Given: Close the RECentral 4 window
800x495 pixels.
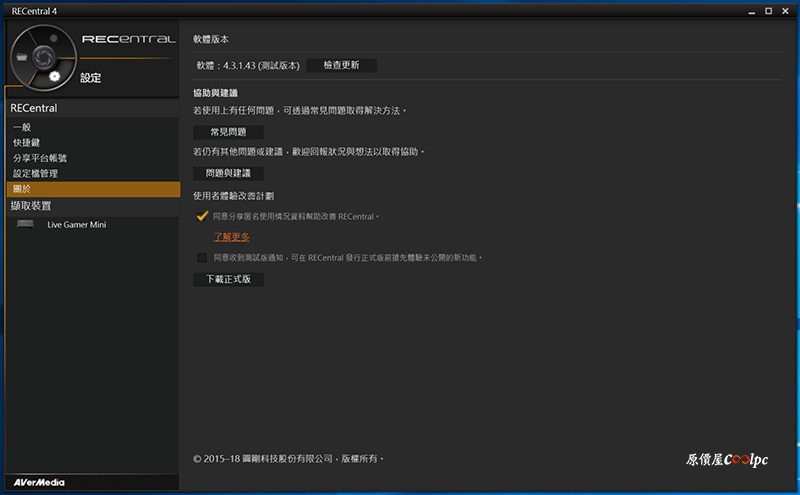Looking at the screenshot, I should 785,11.
